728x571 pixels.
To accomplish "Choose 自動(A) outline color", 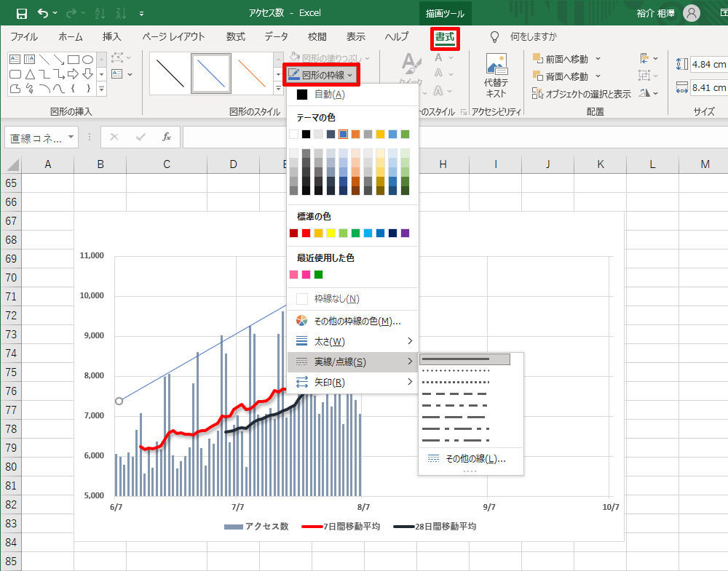I will 353,95.
